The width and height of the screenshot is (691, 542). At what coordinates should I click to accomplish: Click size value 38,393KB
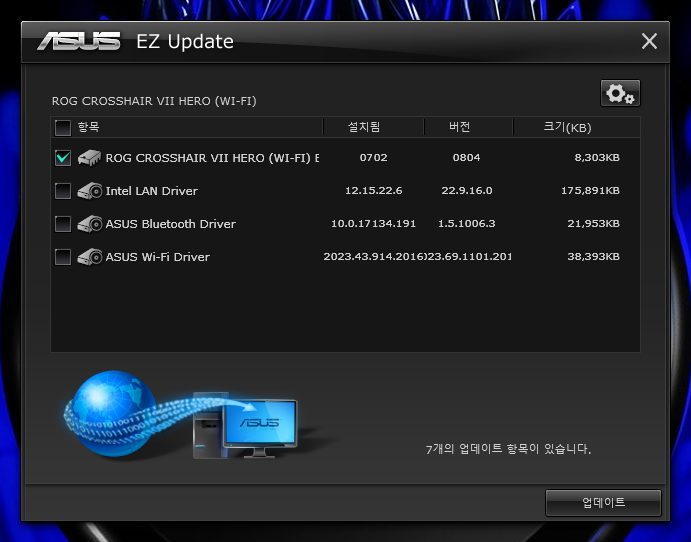(x=593, y=257)
